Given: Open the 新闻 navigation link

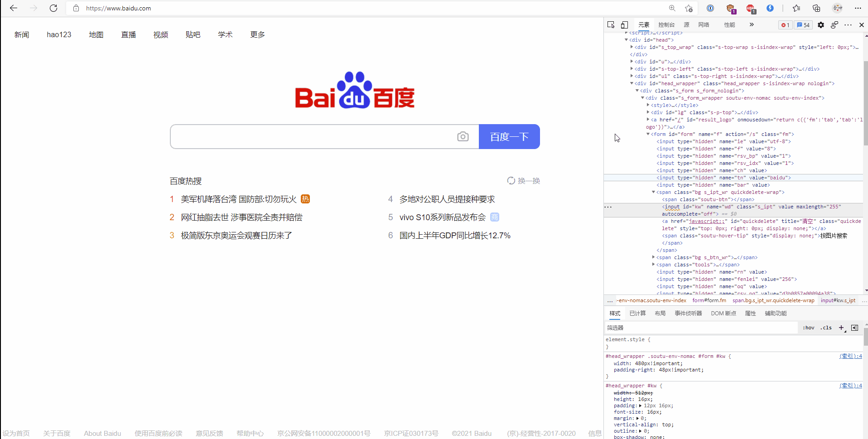Looking at the screenshot, I should (x=22, y=34).
